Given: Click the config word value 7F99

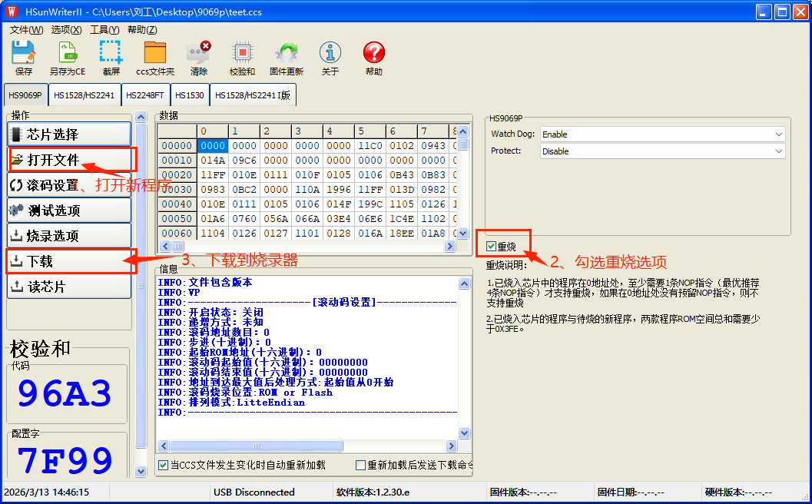Looking at the screenshot, I should pos(65,460).
